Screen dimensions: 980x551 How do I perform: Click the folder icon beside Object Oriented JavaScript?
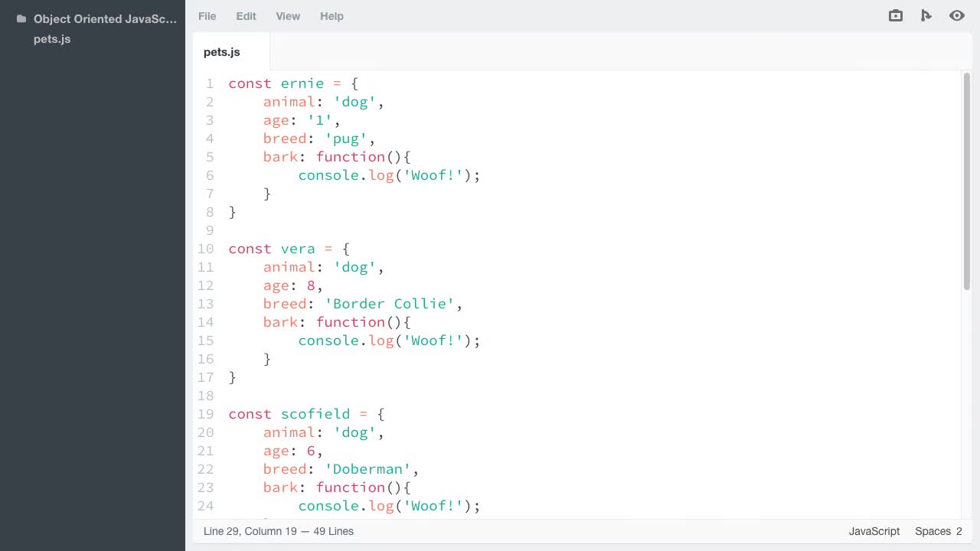(20, 18)
